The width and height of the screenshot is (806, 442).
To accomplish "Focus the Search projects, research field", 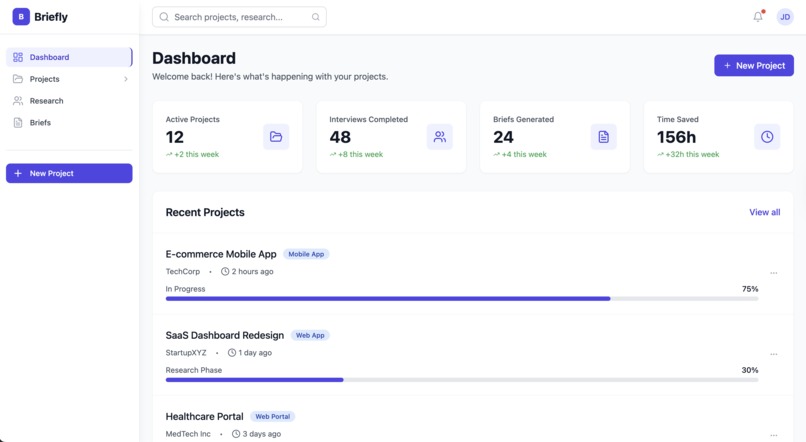I will [x=239, y=17].
